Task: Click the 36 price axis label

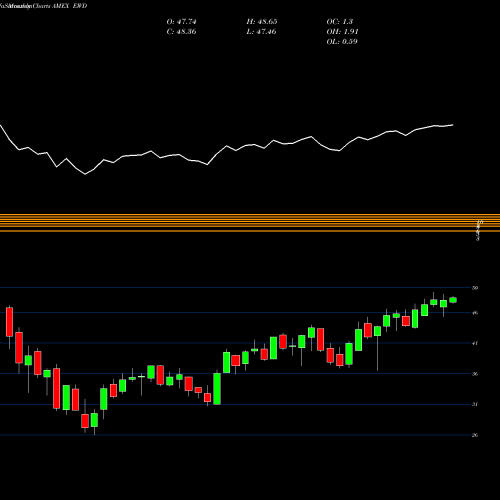Action: click(x=475, y=374)
